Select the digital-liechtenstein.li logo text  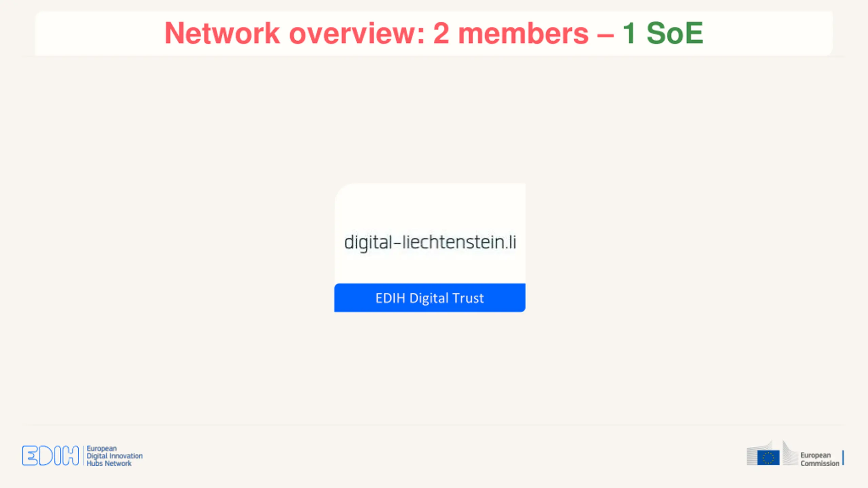click(x=430, y=243)
